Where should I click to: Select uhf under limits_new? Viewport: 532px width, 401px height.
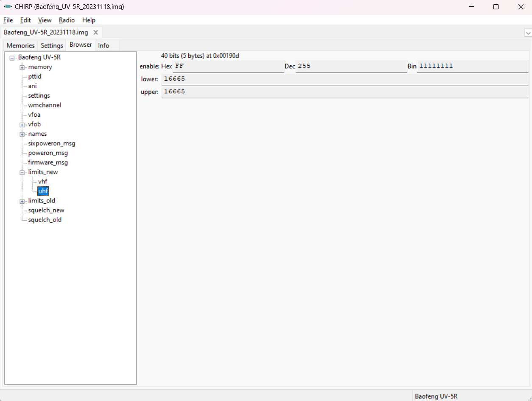point(43,191)
